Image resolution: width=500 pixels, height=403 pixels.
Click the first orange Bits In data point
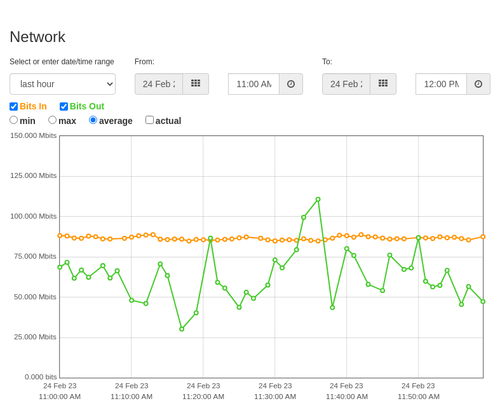[x=60, y=236]
